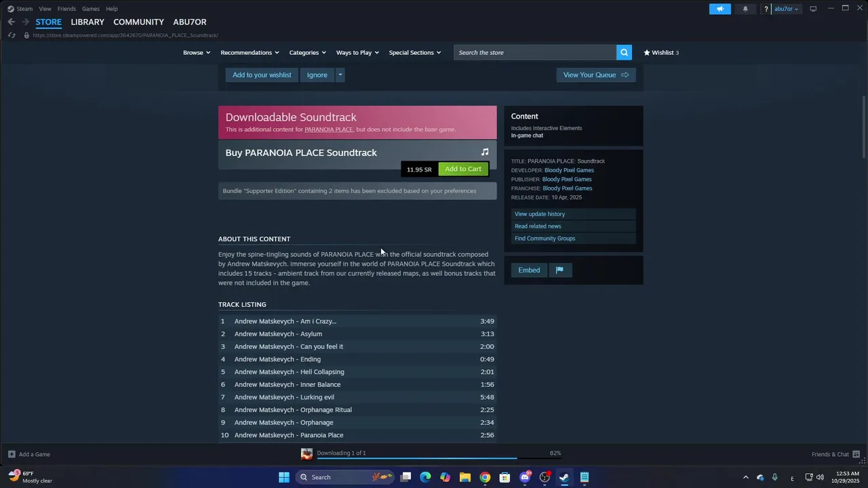The height and width of the screenshot is (488, 868).
Task: Click the store search field
Action: pyautogui.click(x=535, y=52)
